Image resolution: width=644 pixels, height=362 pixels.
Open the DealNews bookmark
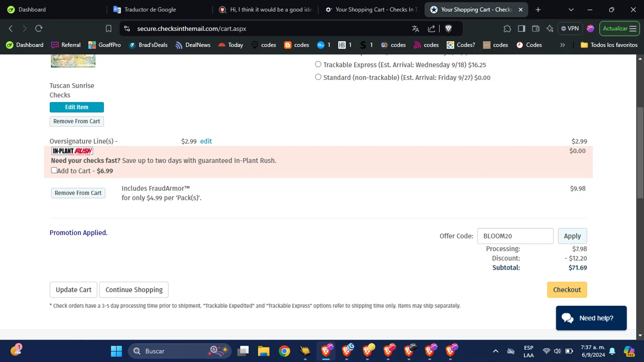coord(193,45)
